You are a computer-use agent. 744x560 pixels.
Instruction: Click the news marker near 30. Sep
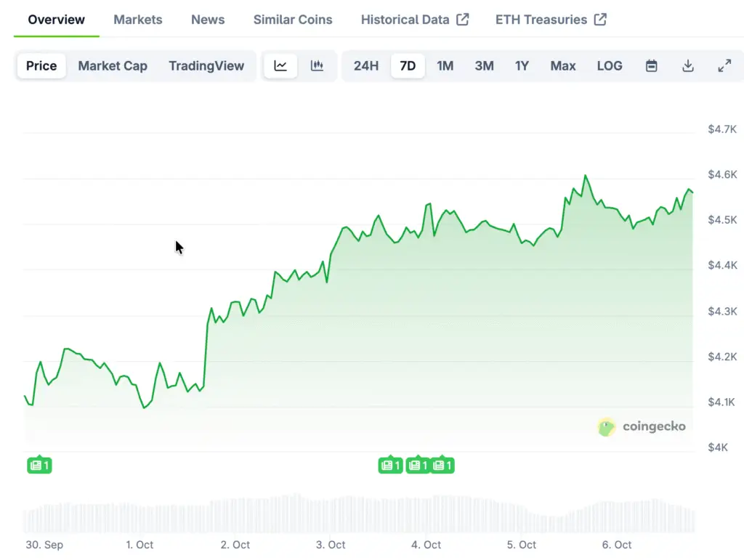[x=39, y=465]
